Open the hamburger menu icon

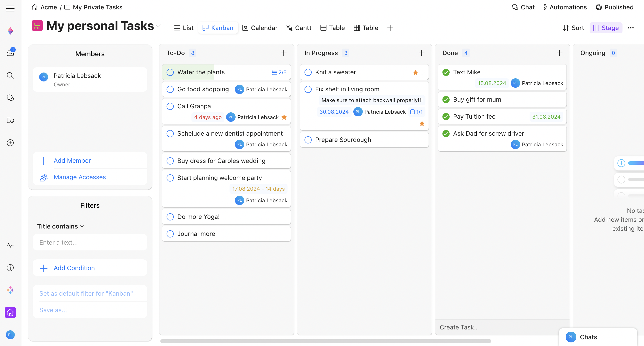(x=10, y=8)
